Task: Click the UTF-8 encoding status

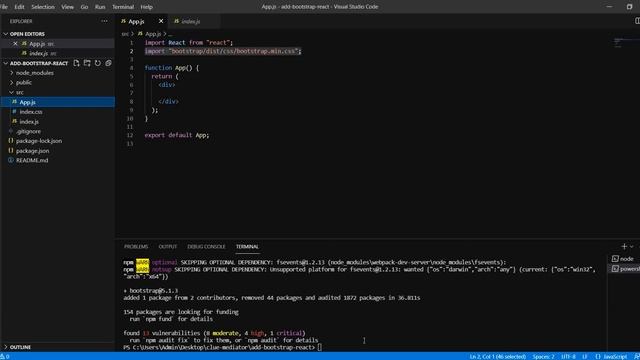Action: [568, 357]
